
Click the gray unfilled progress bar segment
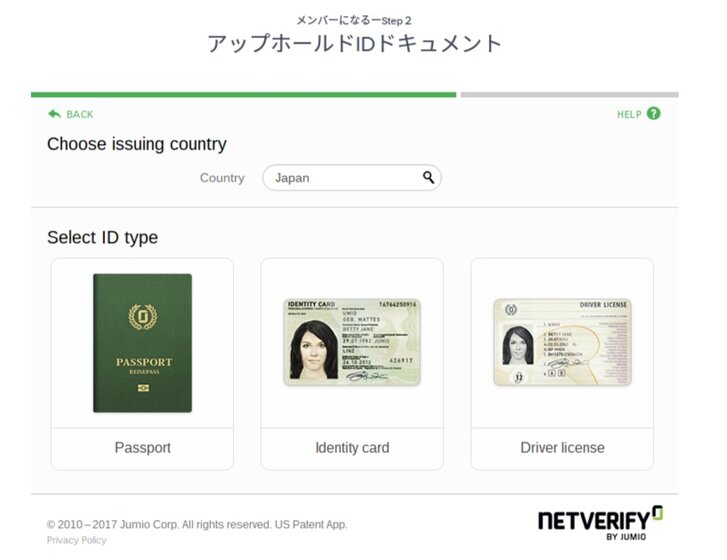click(x=569, y=95)
